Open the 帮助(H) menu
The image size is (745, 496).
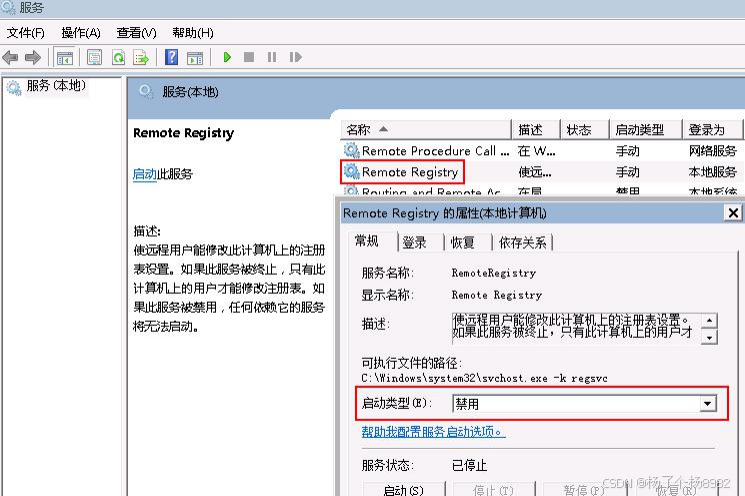192,33
